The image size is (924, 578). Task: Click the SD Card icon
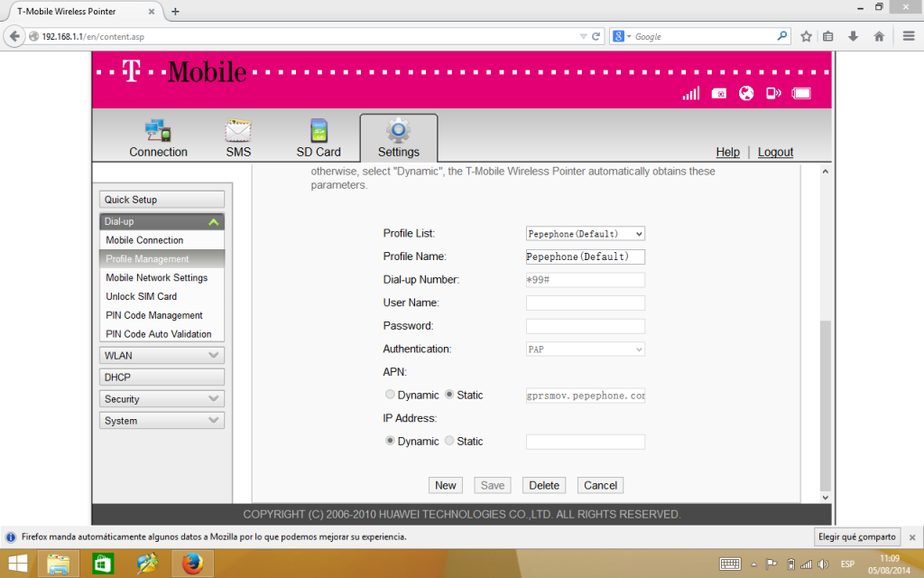318,131
